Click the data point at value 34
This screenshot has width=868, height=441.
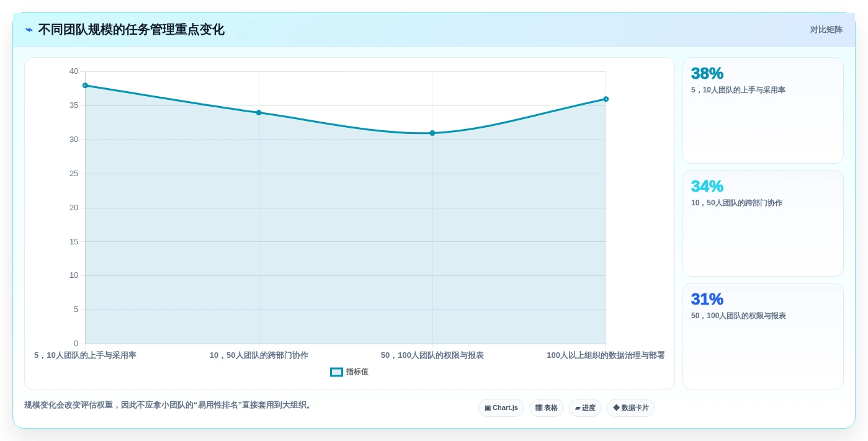point(259,113)
